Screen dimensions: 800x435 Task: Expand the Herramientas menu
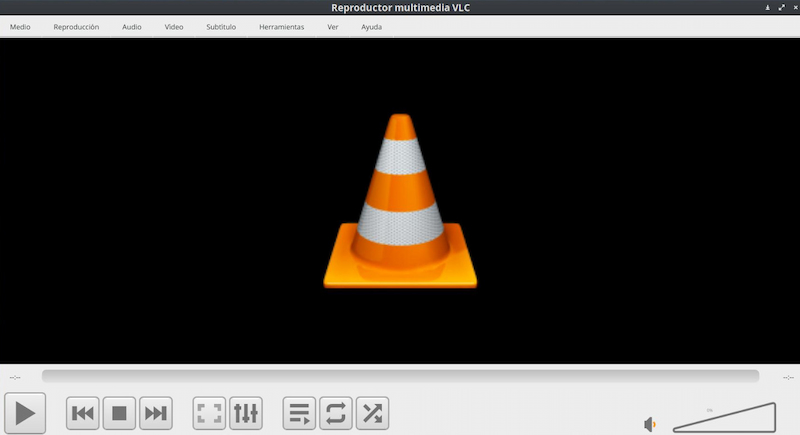point(281,27)
